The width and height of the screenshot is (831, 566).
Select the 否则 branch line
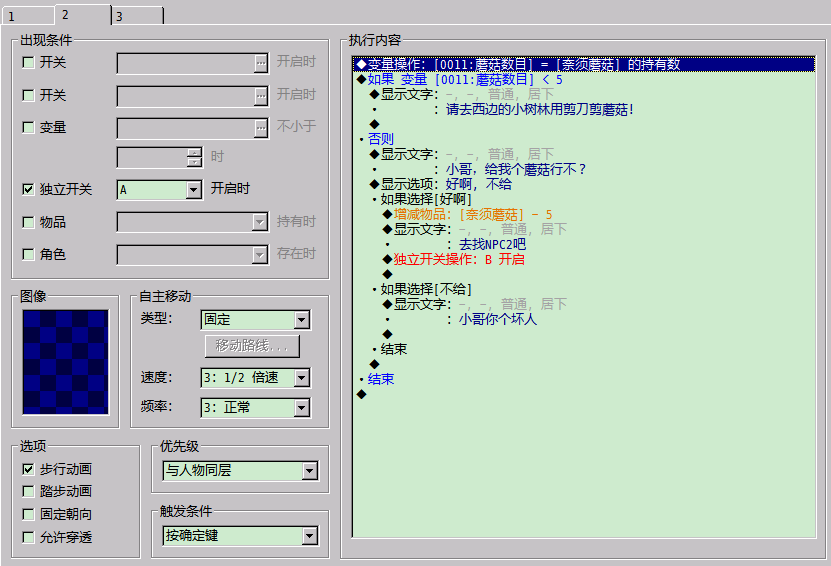click(584, 139)
